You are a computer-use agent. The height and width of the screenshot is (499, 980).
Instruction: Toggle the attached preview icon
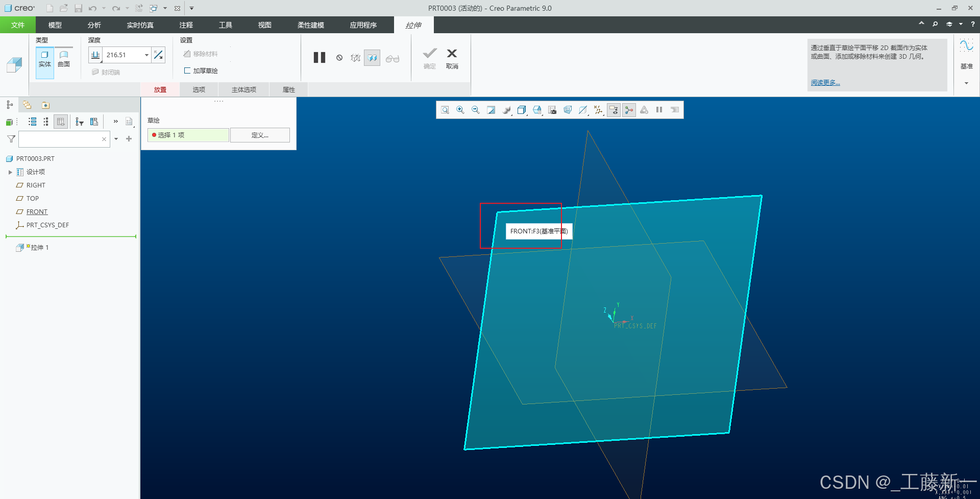[x=372, y=58]
